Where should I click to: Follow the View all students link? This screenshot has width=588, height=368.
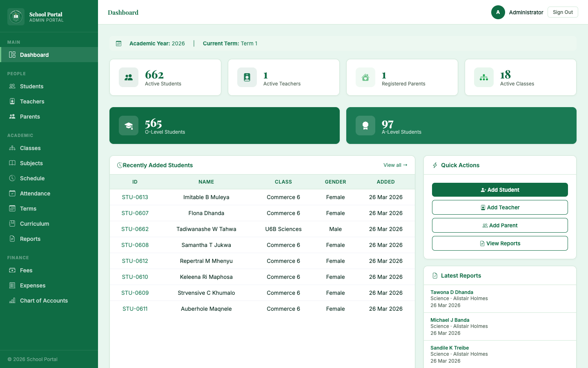[x=395, y=165]
